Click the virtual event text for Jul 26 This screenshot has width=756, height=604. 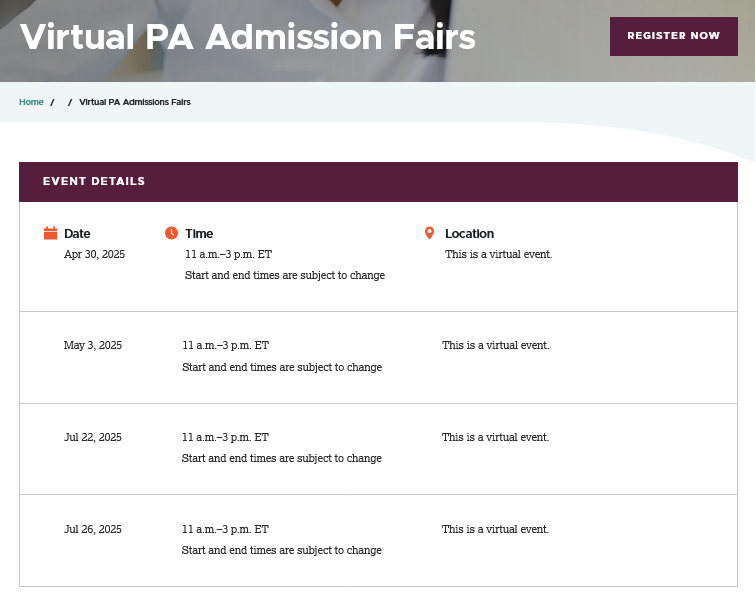[495, 529]
